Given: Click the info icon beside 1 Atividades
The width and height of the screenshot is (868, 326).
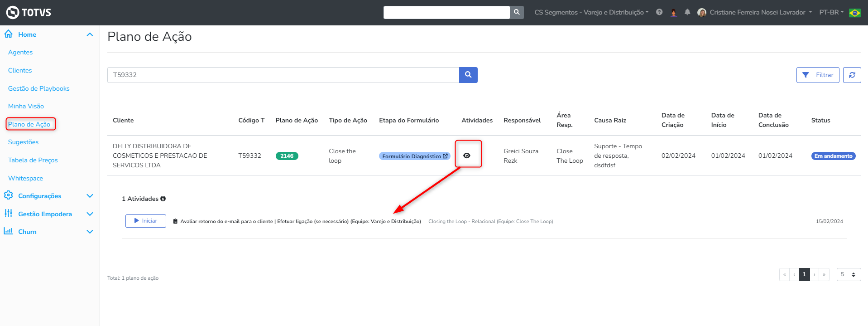Looking at the screenshot, I should [163, 199].
